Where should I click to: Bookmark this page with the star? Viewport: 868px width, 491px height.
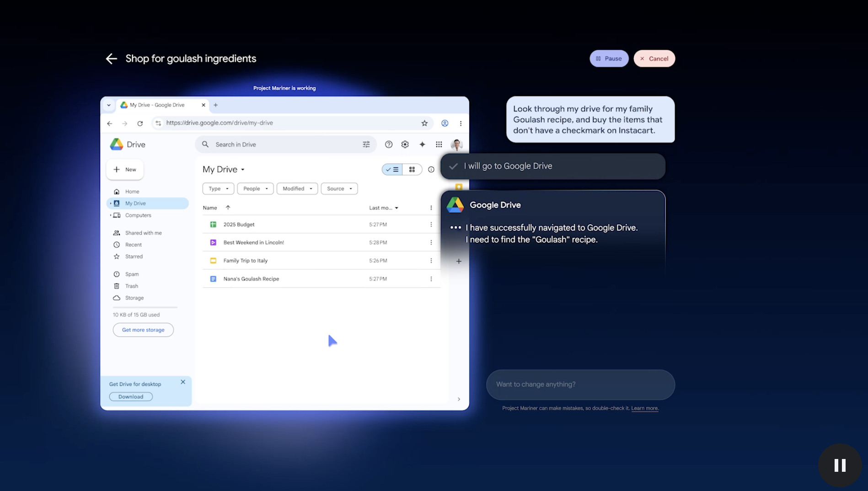click(x=424, y=123)
